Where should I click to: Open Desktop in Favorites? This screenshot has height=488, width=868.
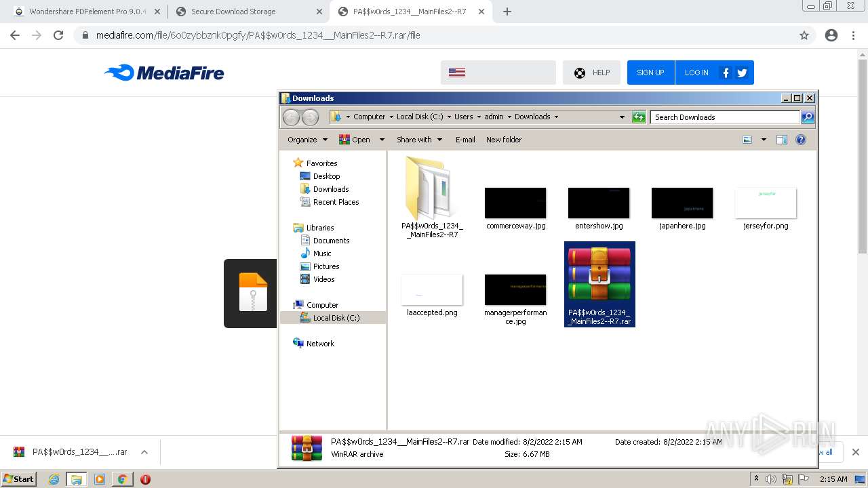(x=326, y=176)
